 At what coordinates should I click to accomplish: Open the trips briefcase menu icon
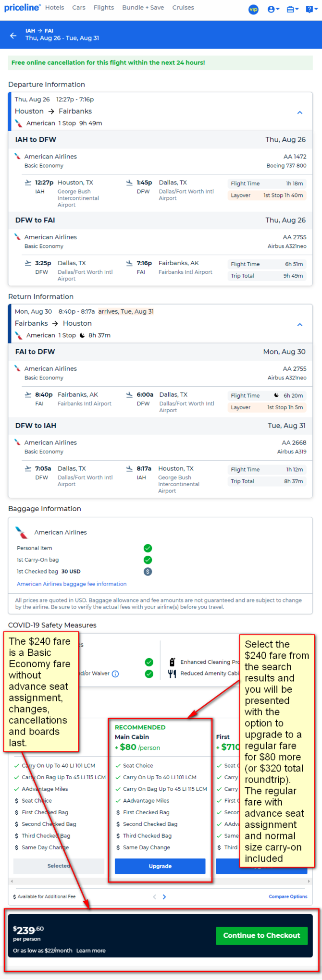click(x=292, y=9)
